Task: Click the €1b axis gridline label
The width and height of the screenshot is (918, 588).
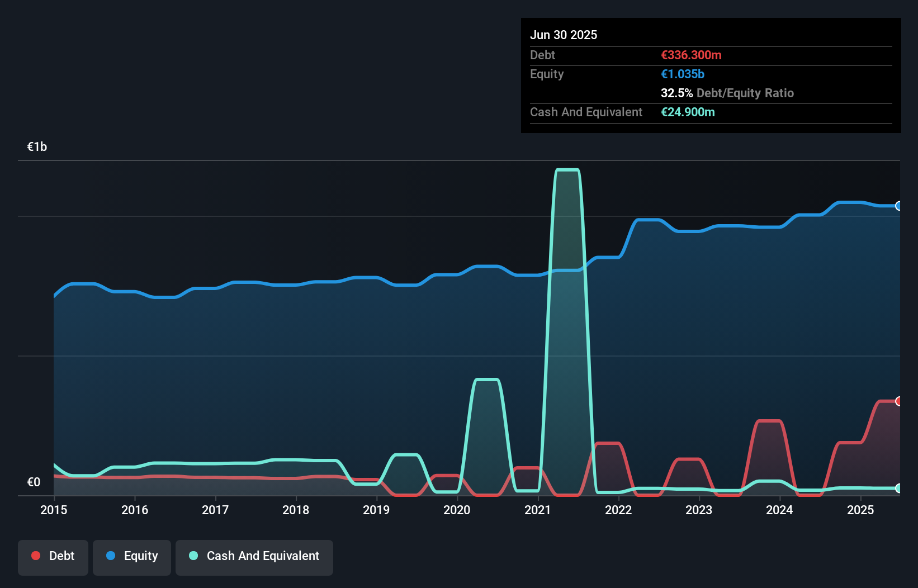Action: pos(37,146)
